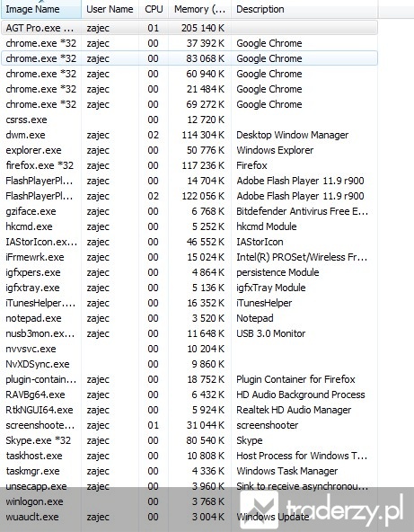Sort by the CPU column header
Screen dimensions: 414x532
154,9
